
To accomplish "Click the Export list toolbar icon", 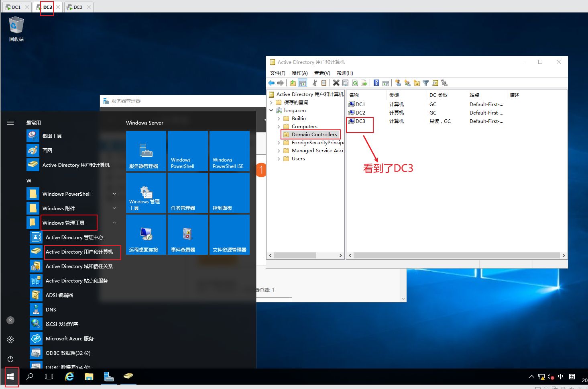I will 364,83.
